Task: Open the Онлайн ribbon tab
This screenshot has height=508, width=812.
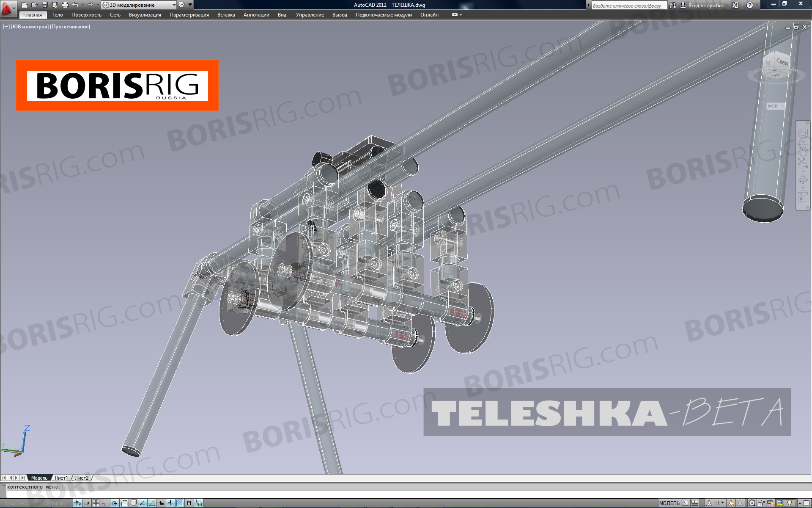Action: click(x=429, y=15)
